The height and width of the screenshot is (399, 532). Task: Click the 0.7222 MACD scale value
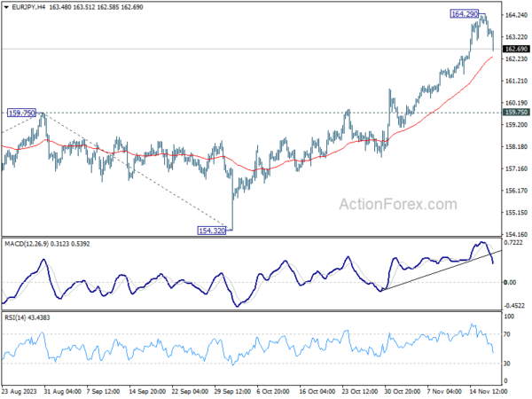(514, 243)
